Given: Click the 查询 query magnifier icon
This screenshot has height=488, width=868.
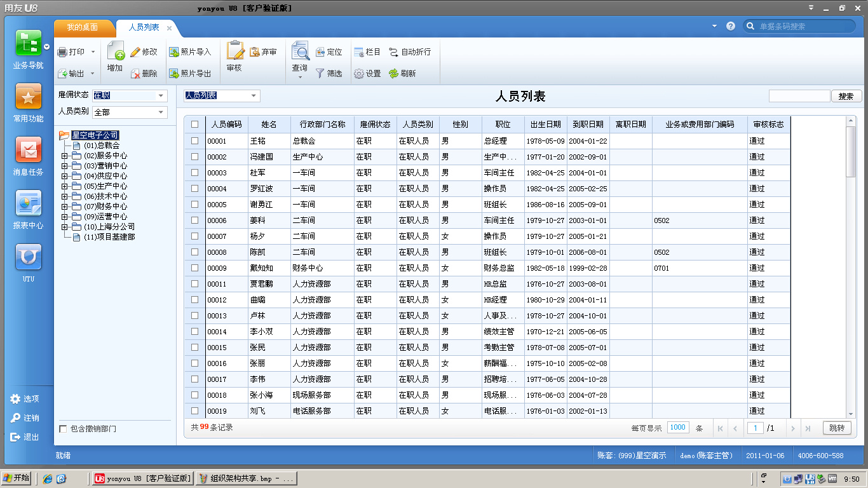Looking at the screenshot, I should 300,51.
